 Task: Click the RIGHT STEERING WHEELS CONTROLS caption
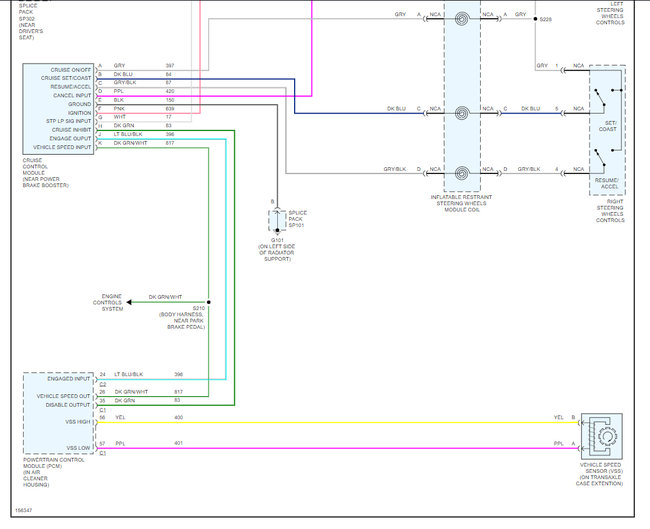click(x=610, y=211)
